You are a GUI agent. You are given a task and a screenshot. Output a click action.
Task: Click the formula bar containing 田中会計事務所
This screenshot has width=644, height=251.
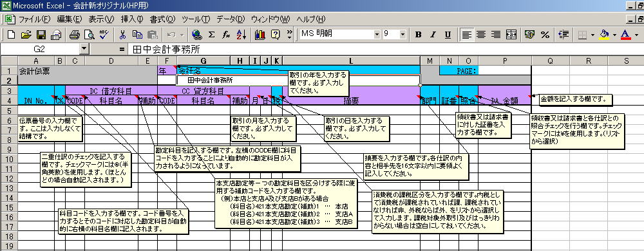coord(386,50)
